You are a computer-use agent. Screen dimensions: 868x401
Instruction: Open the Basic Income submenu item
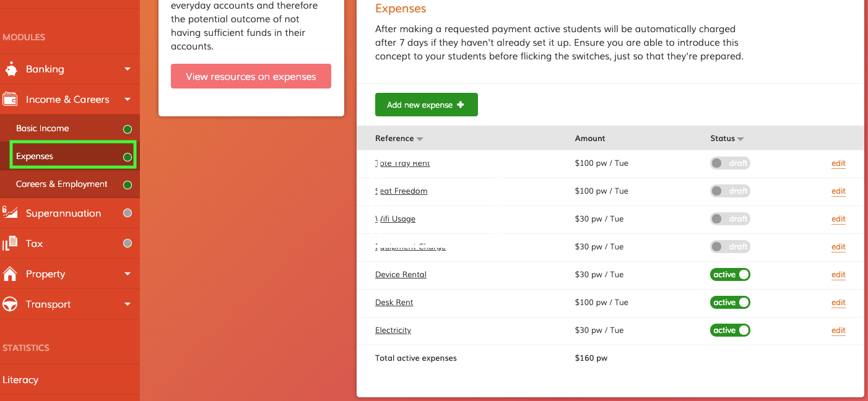click(x=43, y=129)
